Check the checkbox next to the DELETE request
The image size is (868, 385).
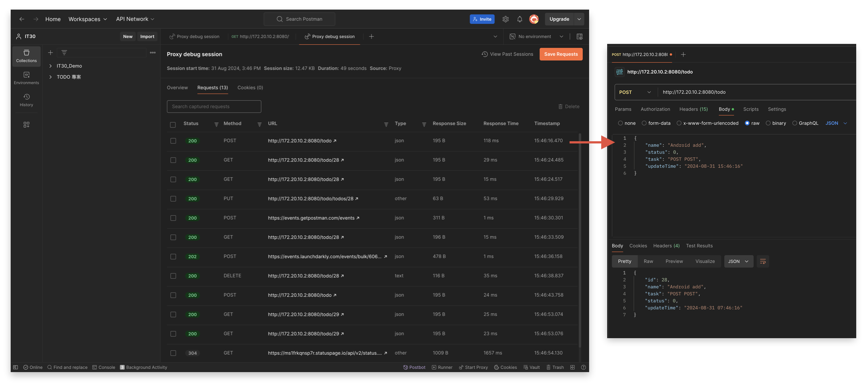coord(173,276)
